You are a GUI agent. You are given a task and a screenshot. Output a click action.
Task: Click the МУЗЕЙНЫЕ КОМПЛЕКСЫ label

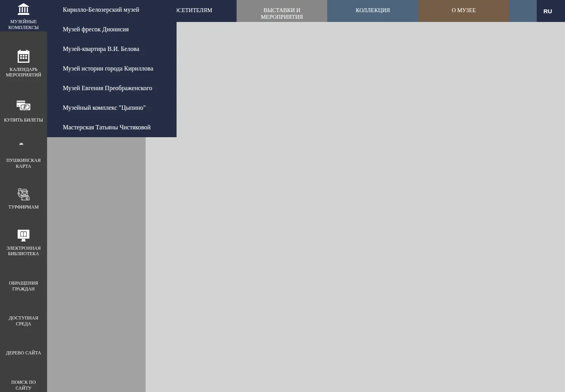[24, 24]
